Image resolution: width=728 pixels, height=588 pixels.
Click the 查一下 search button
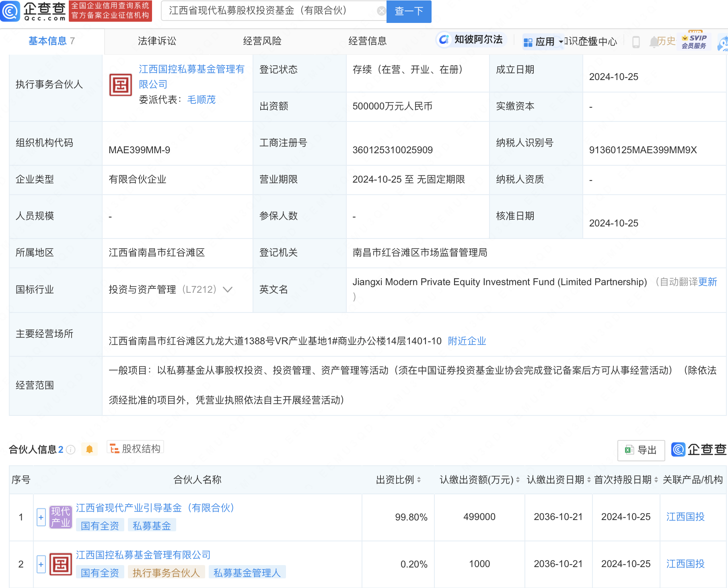(x=409, y=11)
